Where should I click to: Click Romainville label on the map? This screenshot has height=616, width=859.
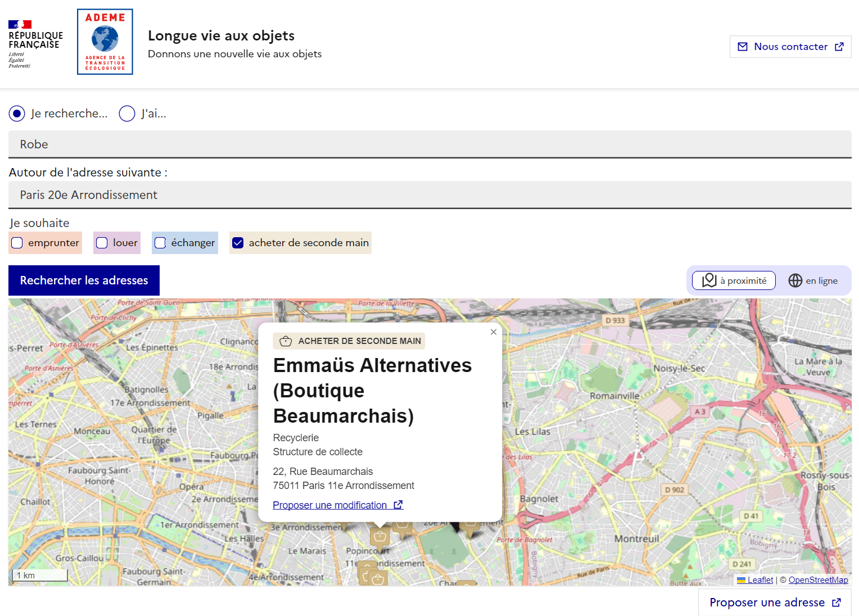tap(614, 396)
